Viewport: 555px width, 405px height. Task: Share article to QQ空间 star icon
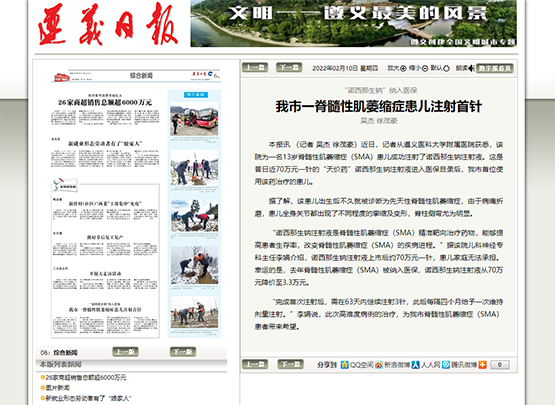(344, 365)
